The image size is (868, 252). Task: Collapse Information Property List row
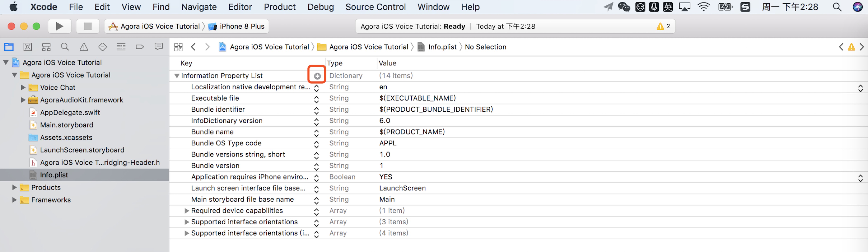coord(177,76)
